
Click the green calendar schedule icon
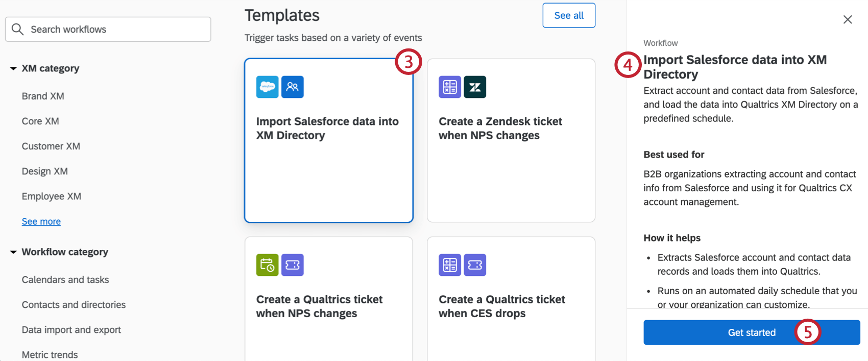point(267,265)
